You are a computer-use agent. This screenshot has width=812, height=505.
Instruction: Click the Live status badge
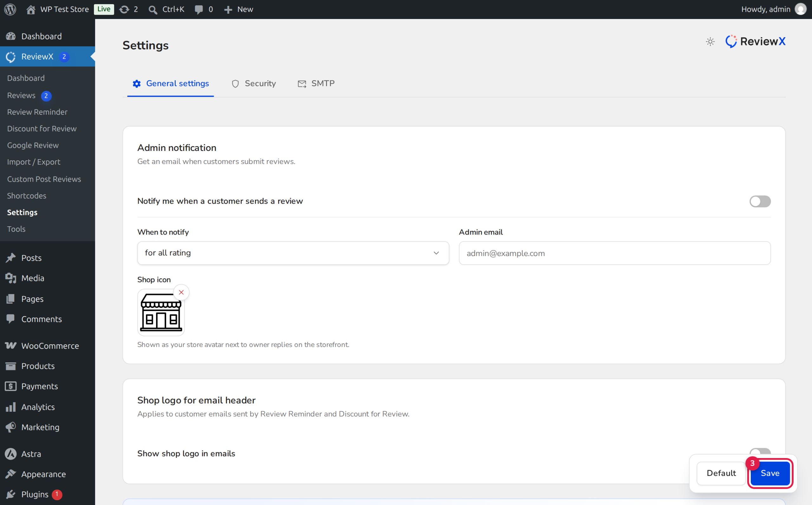(x=104, y=9)
